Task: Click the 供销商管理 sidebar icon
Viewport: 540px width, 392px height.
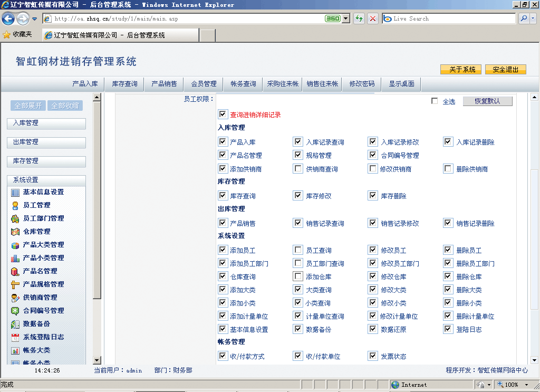Action: pos(15,298)
